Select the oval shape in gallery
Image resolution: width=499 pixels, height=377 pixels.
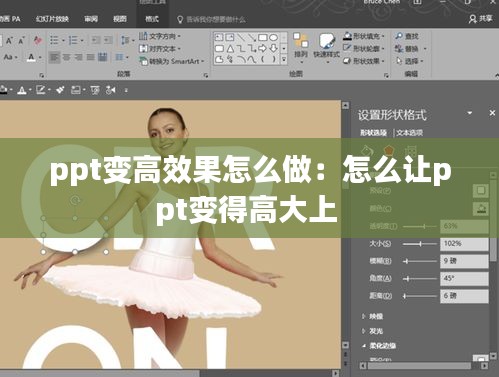click(x=273, y=37)
